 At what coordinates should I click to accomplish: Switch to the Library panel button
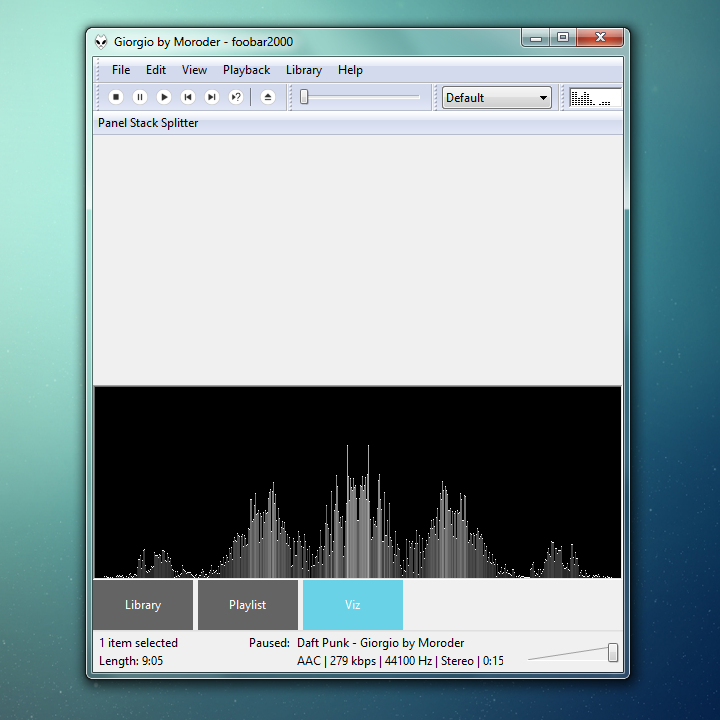(143, 605)
